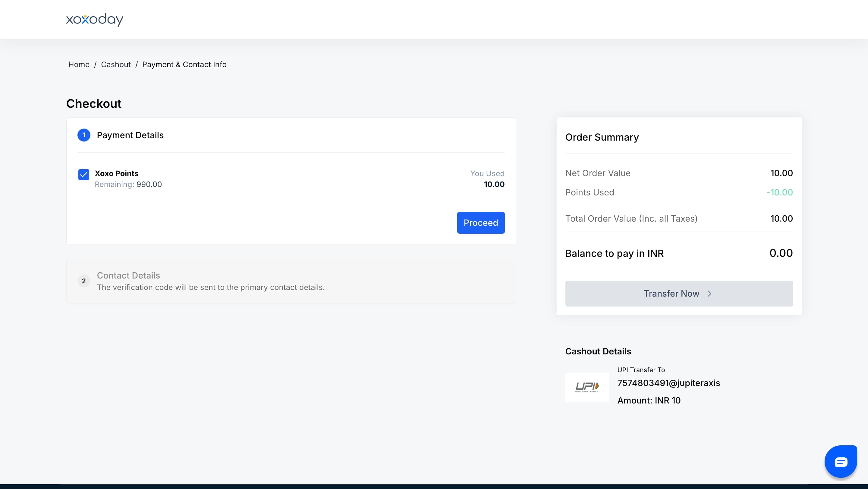This screenshot has width=868, height=489.
Task: Click the verification code notice text
Action: 211,288
